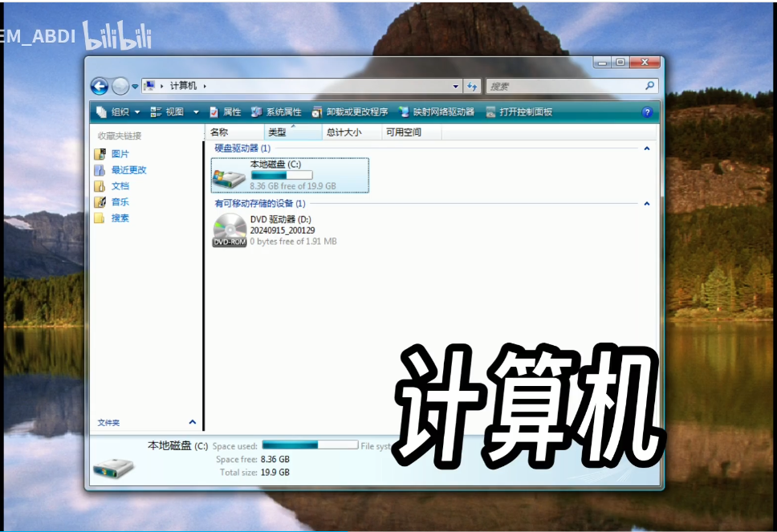Select the DVD 驱动器 (D:) drive icon
Viewport: 777px width, 532px height.
(x=230, y=229)
